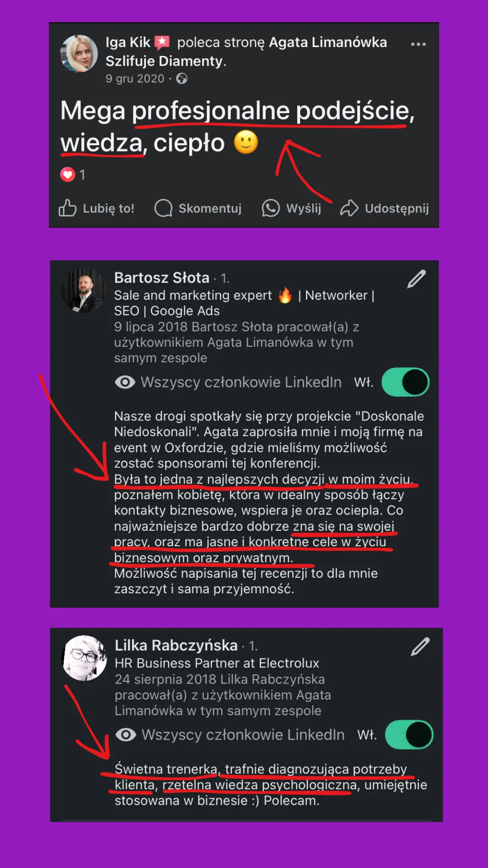Click the eye icon in Lilka Rabczyńska's card
The height and width of the screenshot is (868, 488).
[126, 735]
